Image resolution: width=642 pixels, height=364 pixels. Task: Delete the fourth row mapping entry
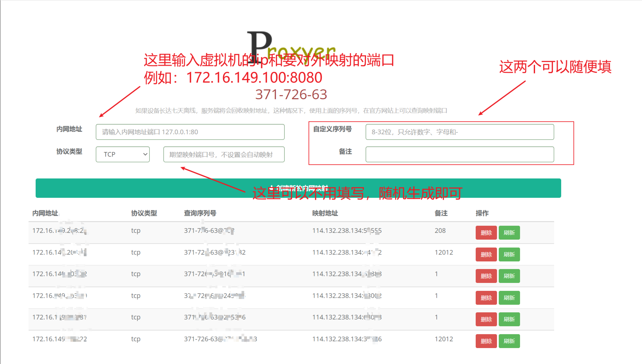486,298
